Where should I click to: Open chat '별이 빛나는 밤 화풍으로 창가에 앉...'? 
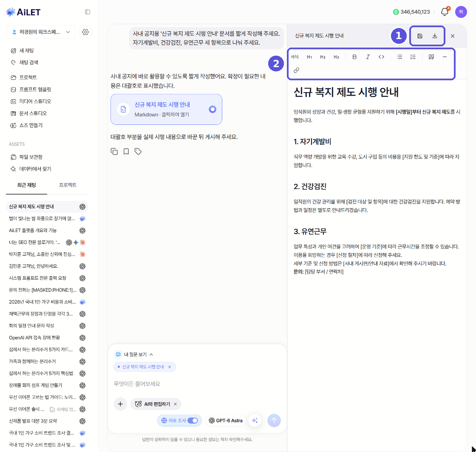pos(47,218)
